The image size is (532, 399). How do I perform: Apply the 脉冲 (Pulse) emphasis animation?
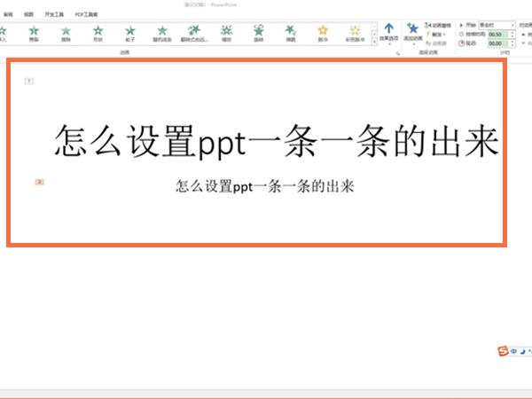324,33
